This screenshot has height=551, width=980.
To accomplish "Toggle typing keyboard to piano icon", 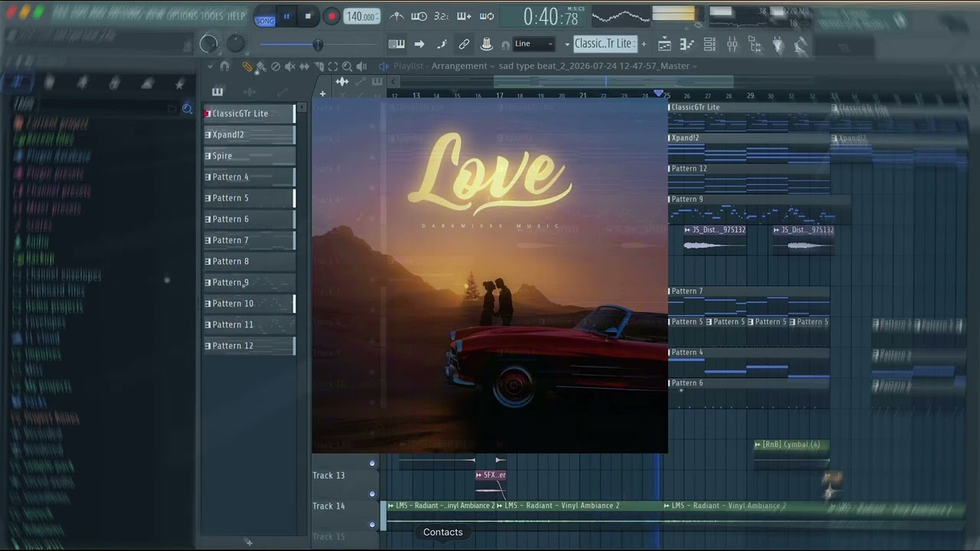I will [397, 44].
